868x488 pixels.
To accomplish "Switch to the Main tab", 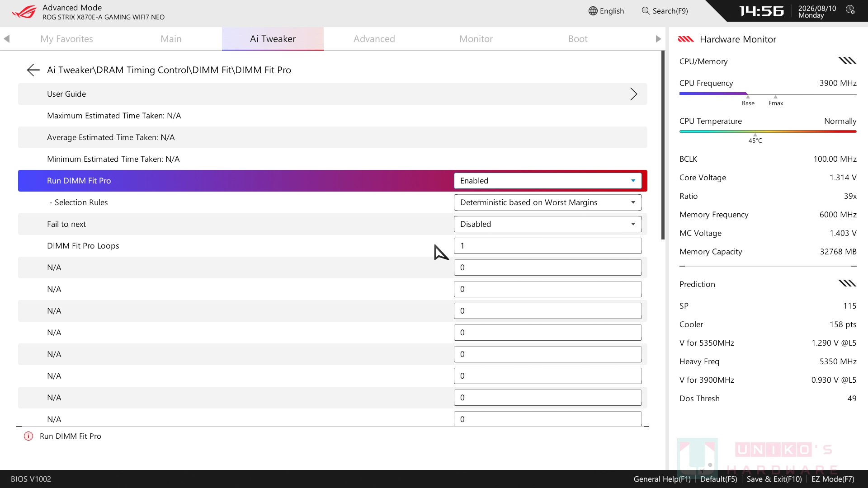I will click(x=171, y=39).
